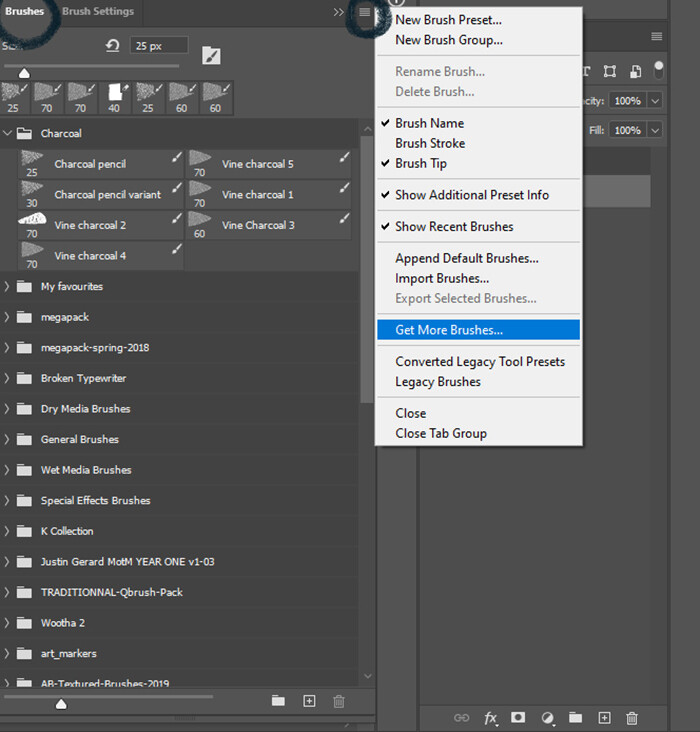
Task: Select the Vine charcoal 1 brush
Action: coord(269,195)
